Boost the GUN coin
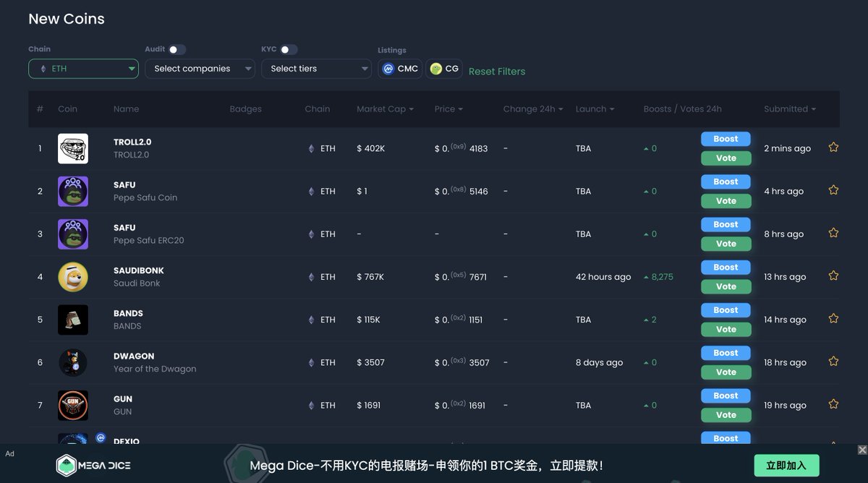Screen dimensions: 868x483 [726, 396]
